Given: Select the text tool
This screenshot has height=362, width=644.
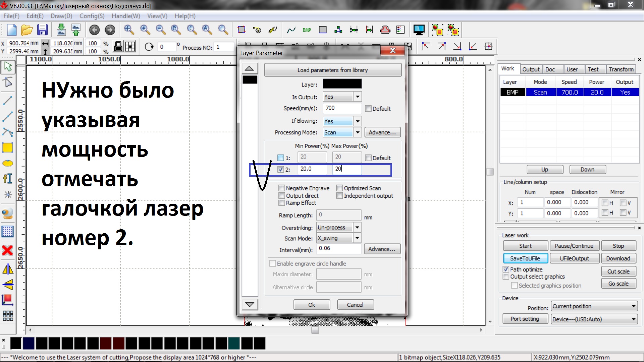Looking at the screenshot, I should click(x=8, y=179).
